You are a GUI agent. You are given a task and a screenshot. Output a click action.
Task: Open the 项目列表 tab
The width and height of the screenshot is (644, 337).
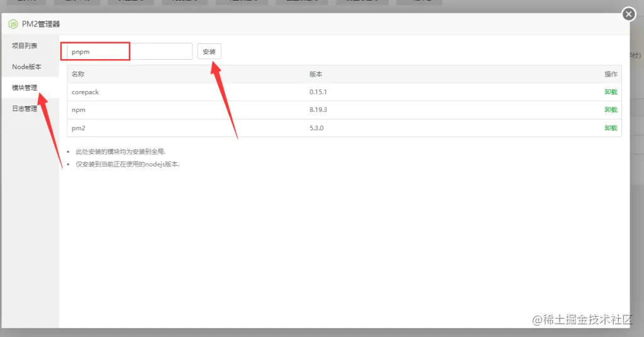coord(25,45)
